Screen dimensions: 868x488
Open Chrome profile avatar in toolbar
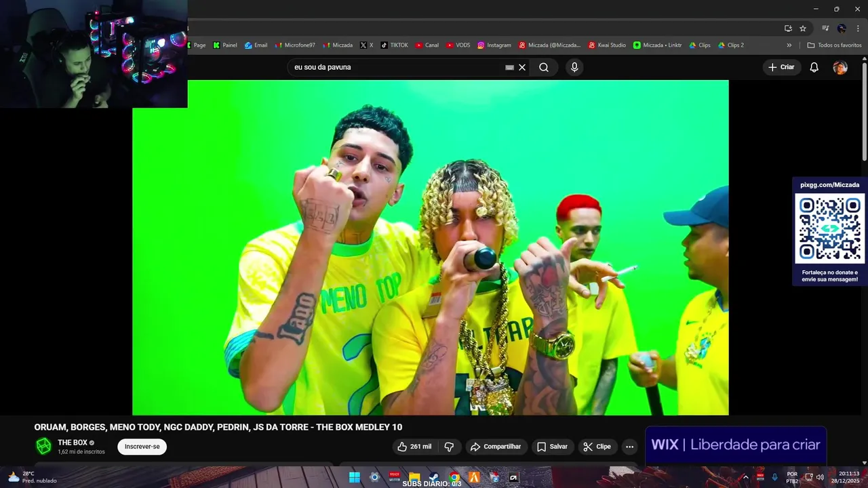click(x=842, y=28)
